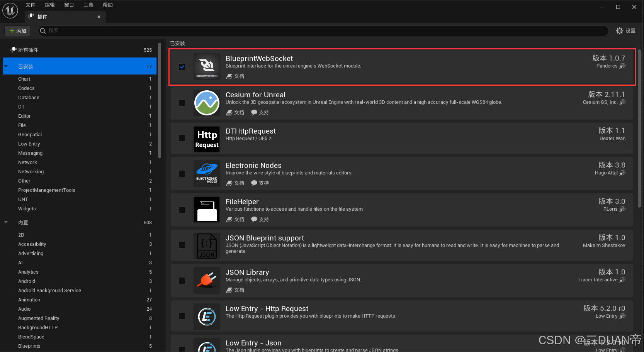Click the JSON Library plug icon

coord(207,280)
